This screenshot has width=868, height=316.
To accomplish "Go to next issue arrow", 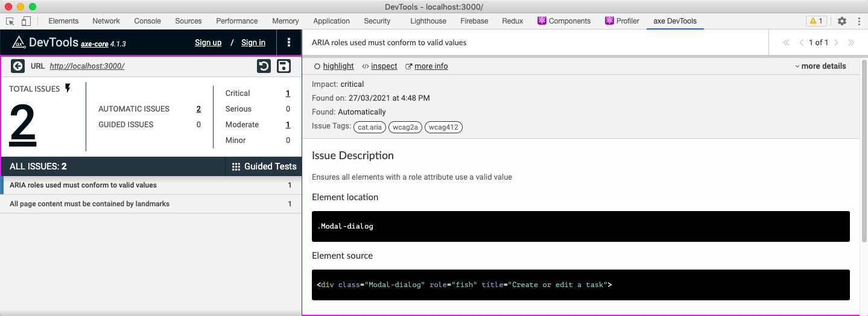I will [x=836, y=43].
